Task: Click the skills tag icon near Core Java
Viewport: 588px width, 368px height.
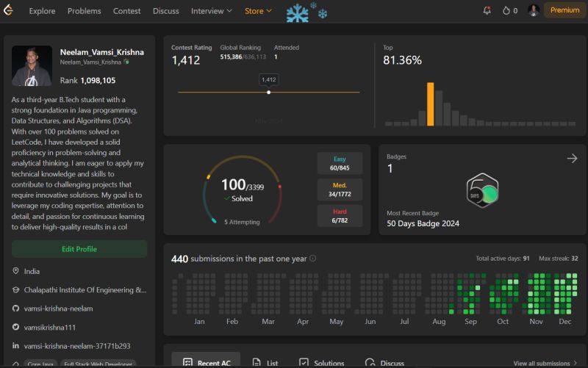Action: click(x=15, y=364)
